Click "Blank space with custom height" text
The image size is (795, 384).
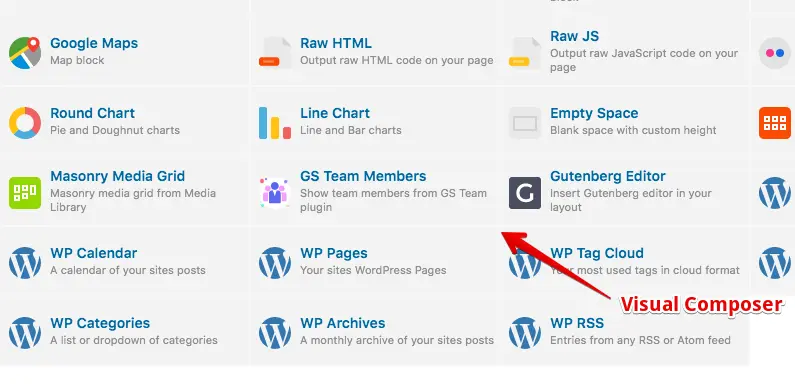633,130
